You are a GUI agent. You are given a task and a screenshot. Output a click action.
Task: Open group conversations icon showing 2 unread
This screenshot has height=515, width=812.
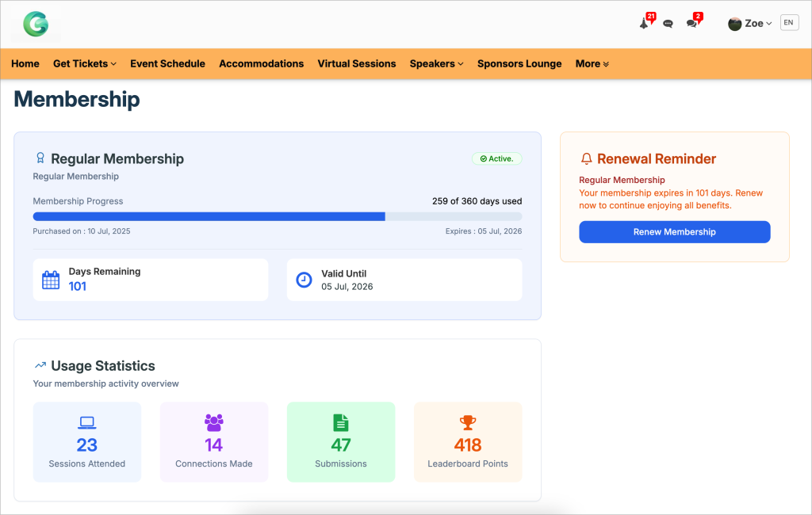click(691, 23)
